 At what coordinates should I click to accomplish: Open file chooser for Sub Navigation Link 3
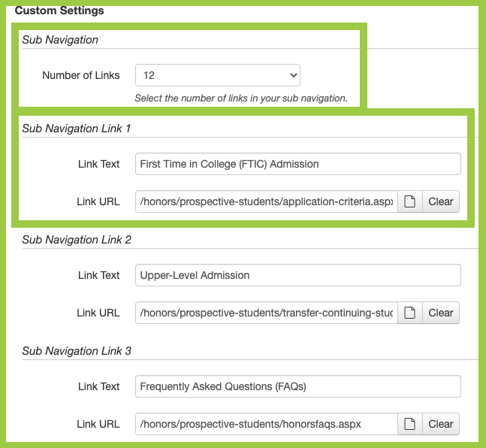click(410, 424)
